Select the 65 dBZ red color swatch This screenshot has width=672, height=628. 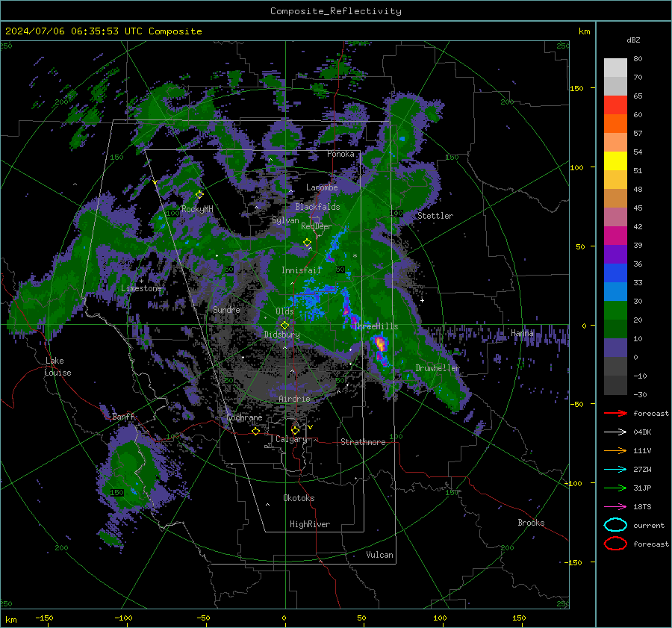click(615, 105)
